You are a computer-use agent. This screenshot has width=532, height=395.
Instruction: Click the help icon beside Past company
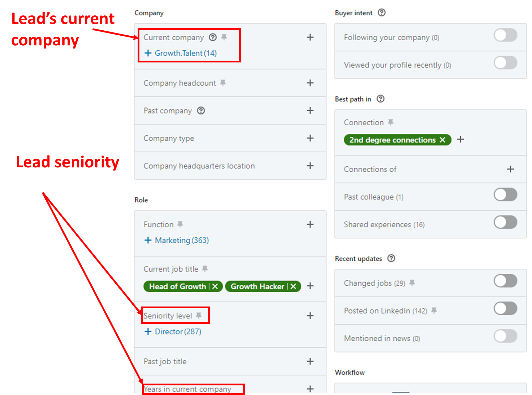pos(201,111)
